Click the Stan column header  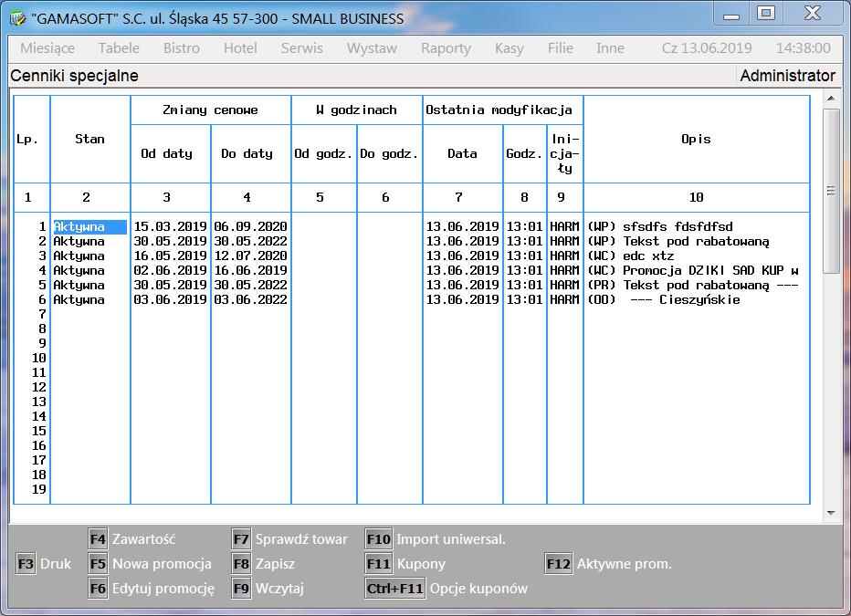[x=89, y=140]
